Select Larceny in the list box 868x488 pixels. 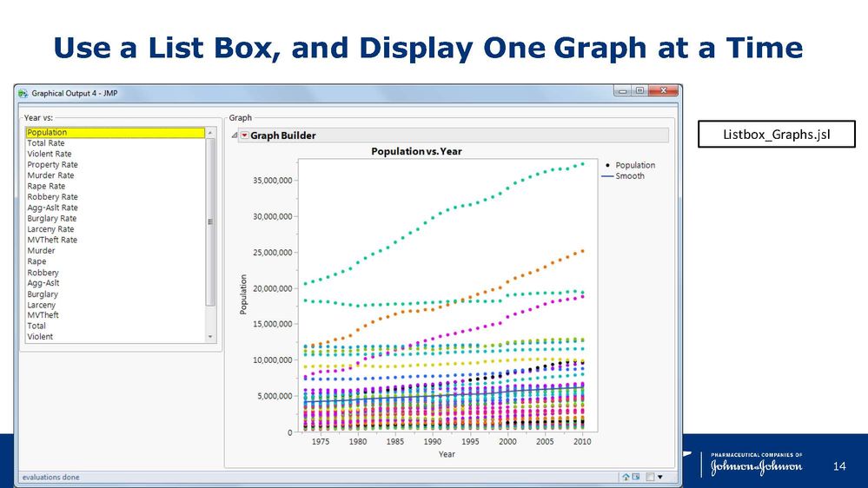tap(116, 304)
